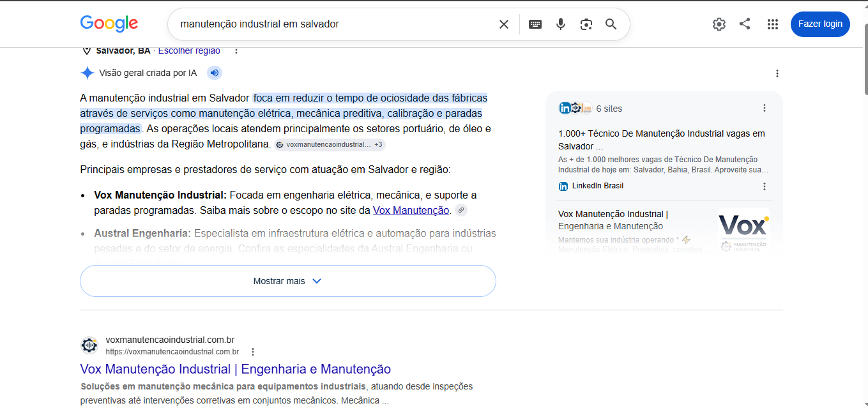
Task: Open Google Lens image search
Action: [586, 24]
